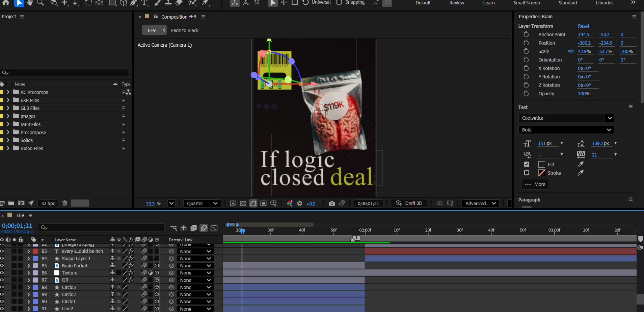This screenshot has height=312, width=644.
Task: Select the Zoom magnifier tool
Action: 41,3
